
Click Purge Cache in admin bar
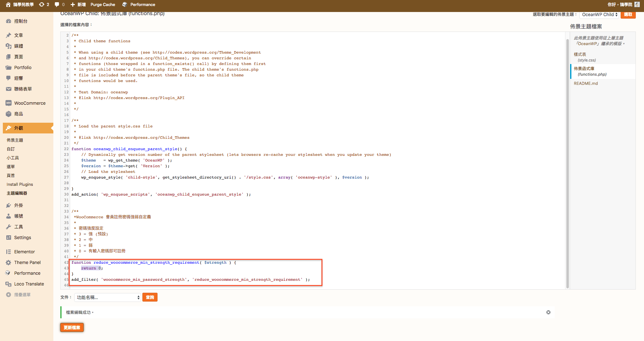(103, 4)
